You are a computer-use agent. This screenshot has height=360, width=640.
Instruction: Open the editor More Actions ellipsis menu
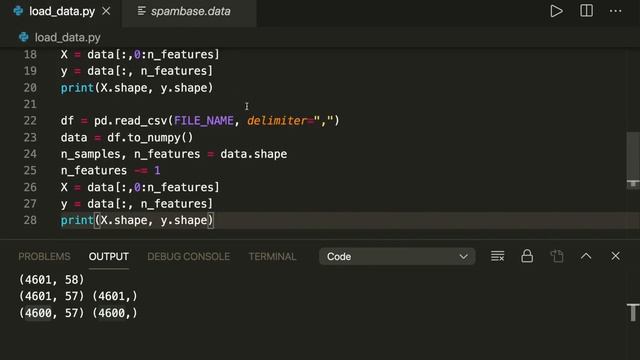point(615,11)
